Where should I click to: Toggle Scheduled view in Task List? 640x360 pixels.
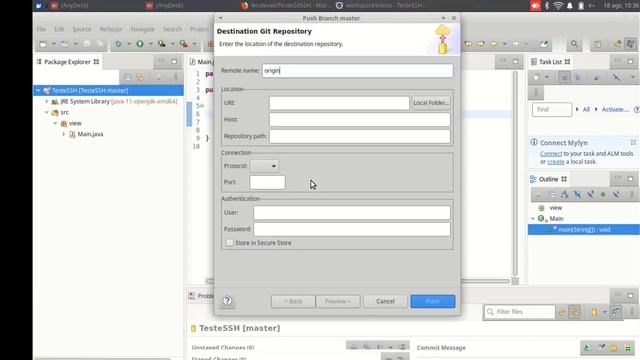click(578, 77)
